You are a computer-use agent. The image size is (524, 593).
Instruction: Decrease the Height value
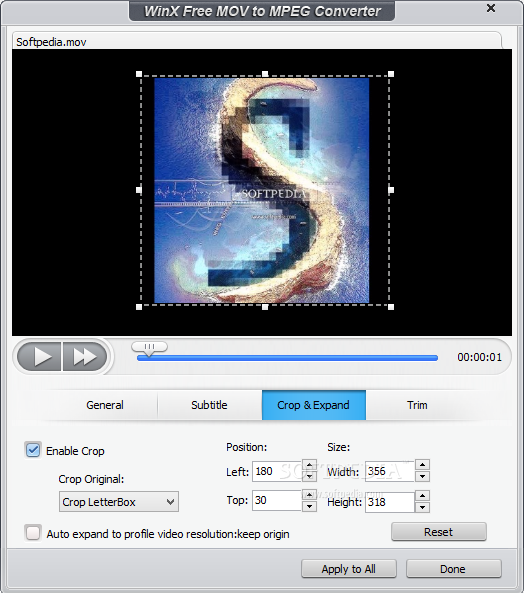[422, 507]
